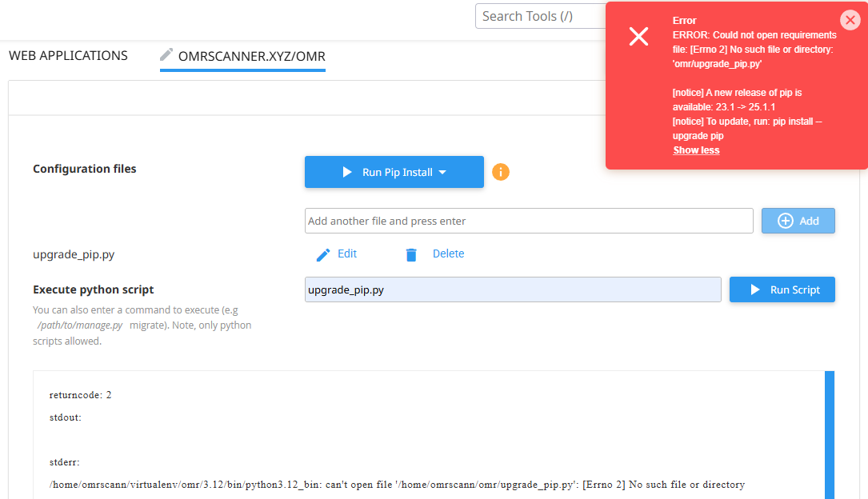Click the pencil icon for upgrade_pip.py

[323, 254]
